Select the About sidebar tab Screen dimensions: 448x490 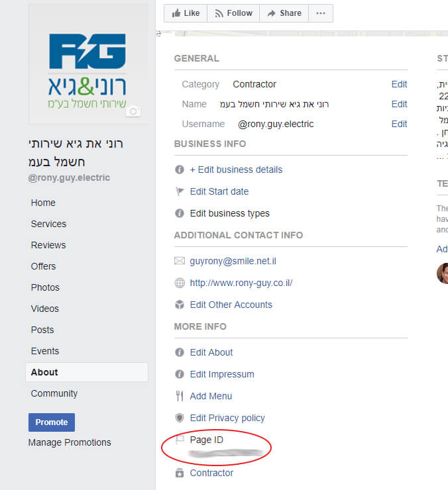pos(87,372)
